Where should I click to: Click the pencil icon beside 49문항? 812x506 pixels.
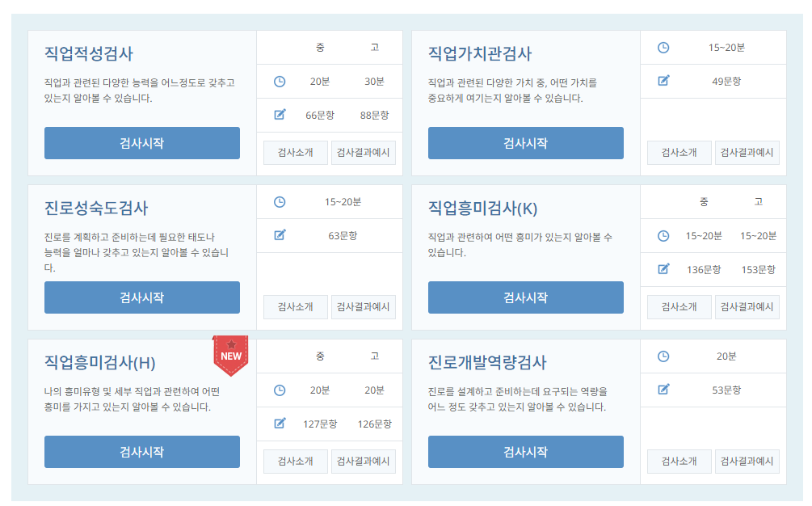(x=663, y=81)
